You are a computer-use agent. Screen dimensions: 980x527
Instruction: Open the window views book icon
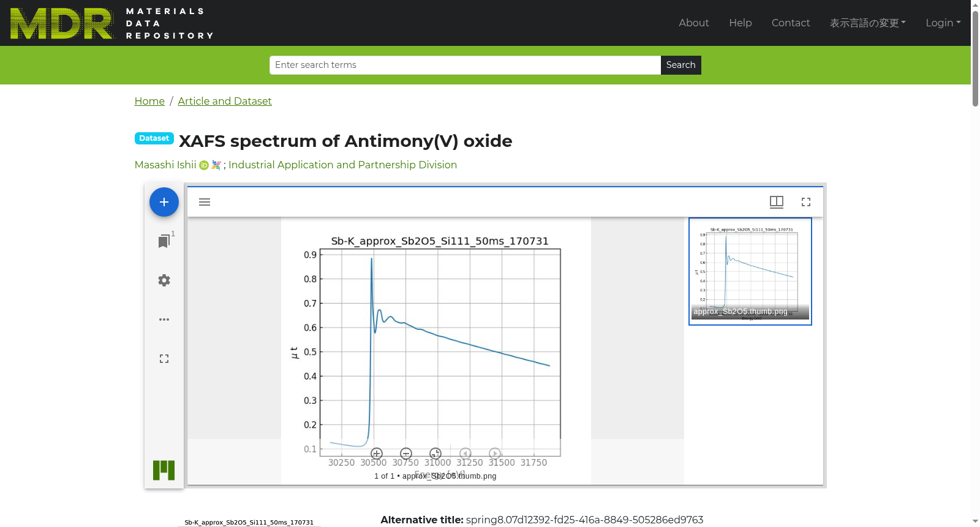tap(777, 202)
